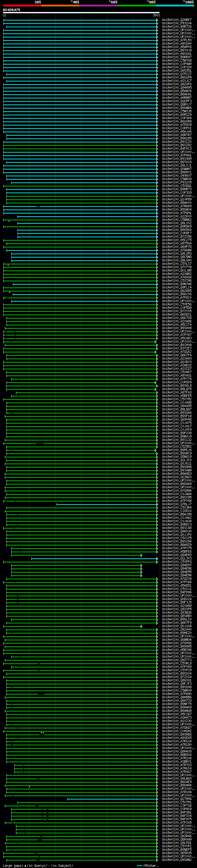Select hit label UniRef100_B9F3J5
The image size is (197, 868).
(176, 603)
